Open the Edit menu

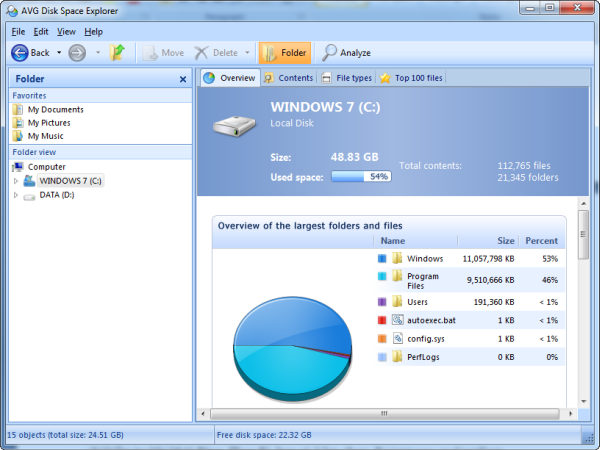click(41, 32)
